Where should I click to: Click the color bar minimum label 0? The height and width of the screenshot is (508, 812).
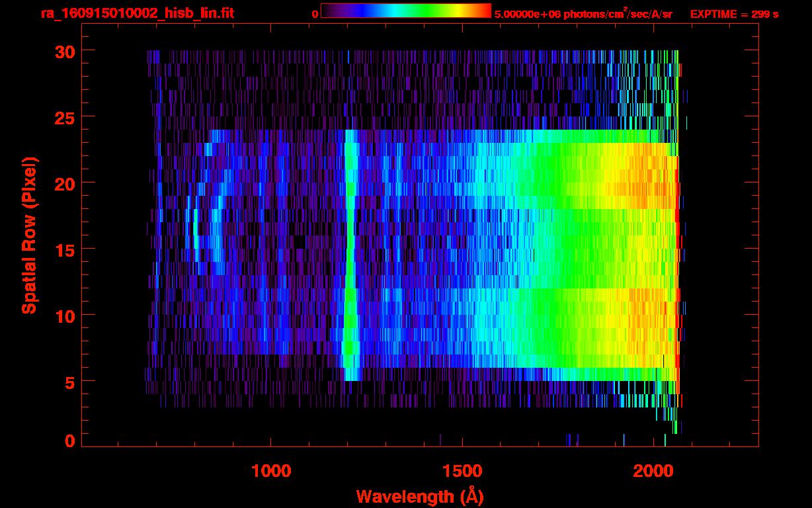[x=315, y=14]
